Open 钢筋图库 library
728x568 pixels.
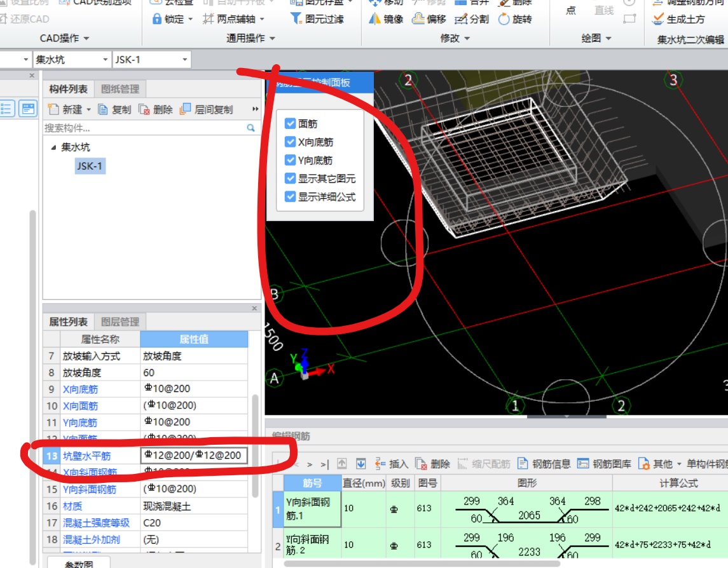(x=604, y=464)
